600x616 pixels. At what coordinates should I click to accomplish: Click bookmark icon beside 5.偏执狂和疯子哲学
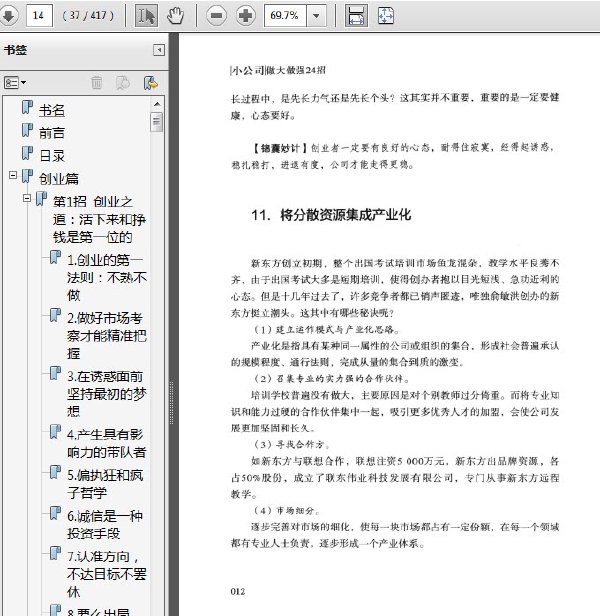(x=55, y=473)
